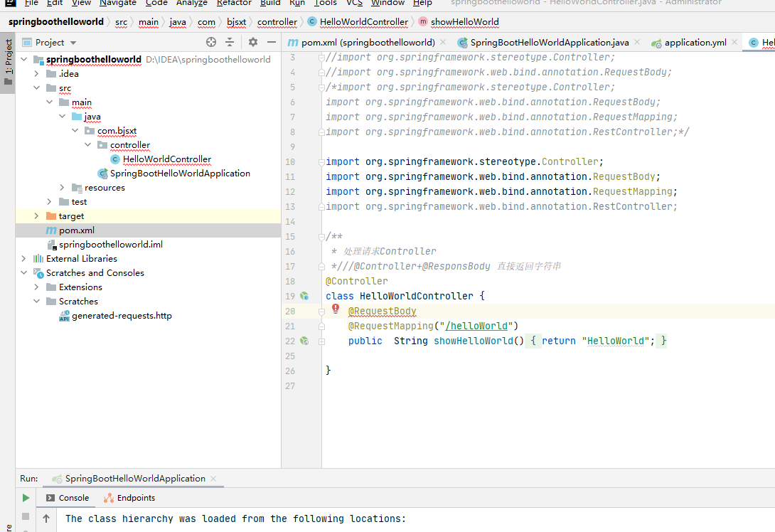
Task: Open the VCS menu
Action: [x=354, y=3]
